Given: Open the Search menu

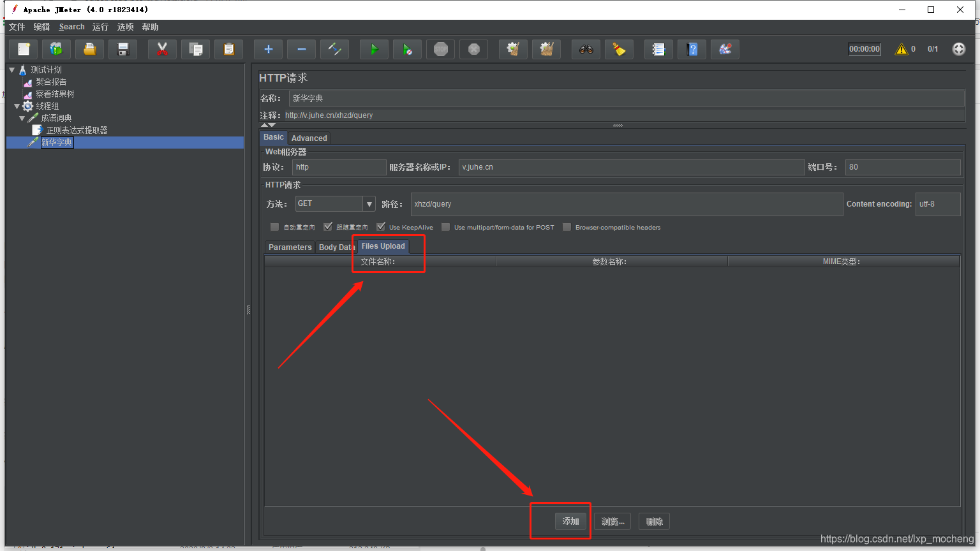Looking at the screenshot, I should (71, 27).
